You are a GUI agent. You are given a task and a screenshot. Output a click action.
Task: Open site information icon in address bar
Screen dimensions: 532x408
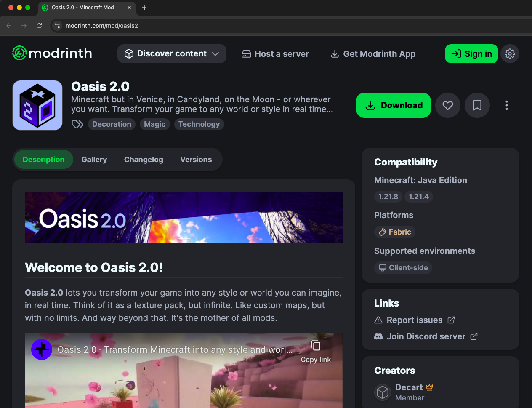coord(57,26)
